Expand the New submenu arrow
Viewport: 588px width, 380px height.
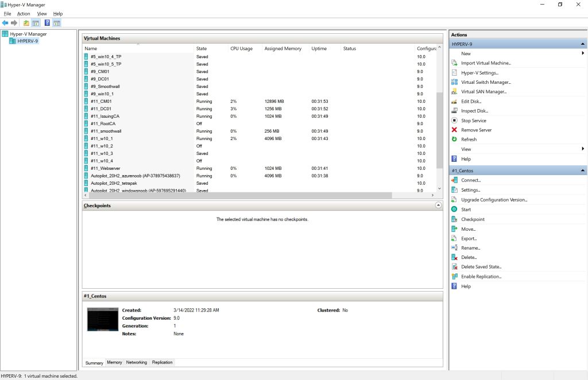(583, 53)
